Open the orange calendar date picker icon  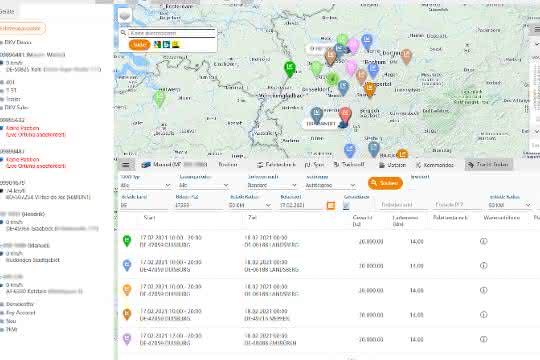331,206
